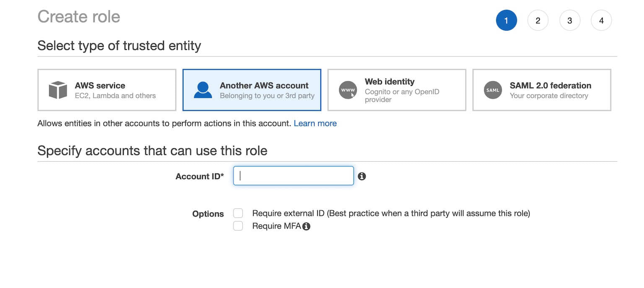Viewport: 644px width, 288px height.
Task: Show info tooltip next to Account ID
Action: (x=362, y=176)
